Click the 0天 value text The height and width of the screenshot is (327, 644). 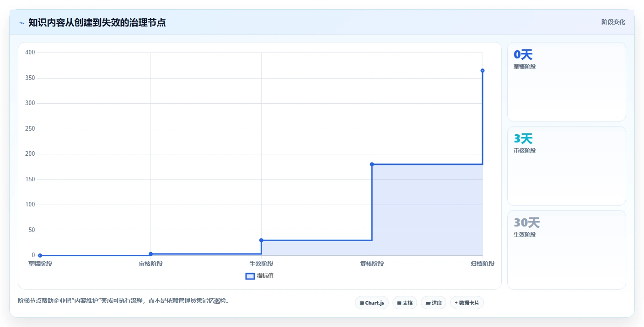point(523,55)
